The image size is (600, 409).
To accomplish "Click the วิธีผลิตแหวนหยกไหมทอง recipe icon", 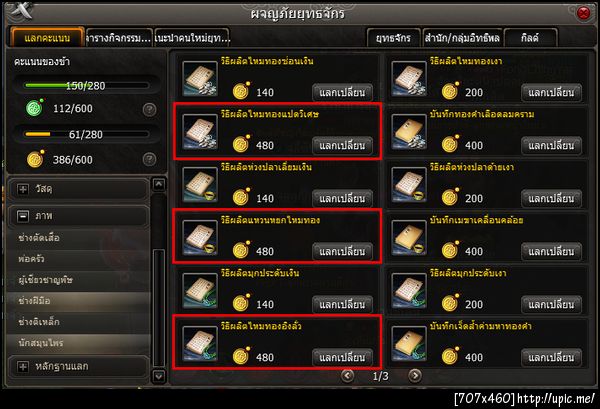I will pyautogui.click(x=200, y=238).
